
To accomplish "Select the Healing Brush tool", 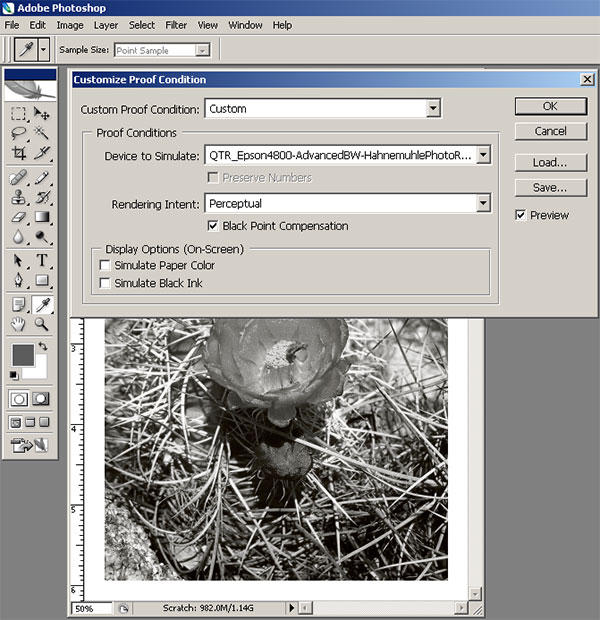I will click(x=18, y=178).
